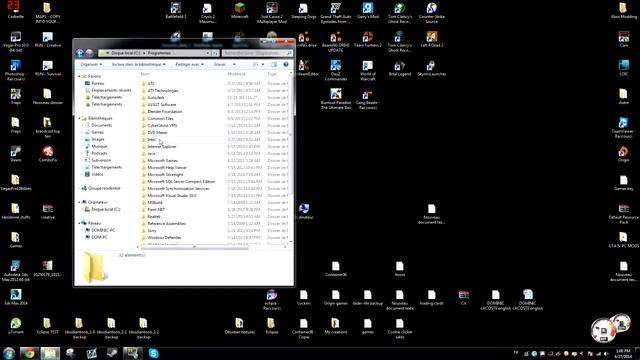This screenshot has width=640, height=360.
Task: Open the Windows Start menu
Action: point(9,353)
